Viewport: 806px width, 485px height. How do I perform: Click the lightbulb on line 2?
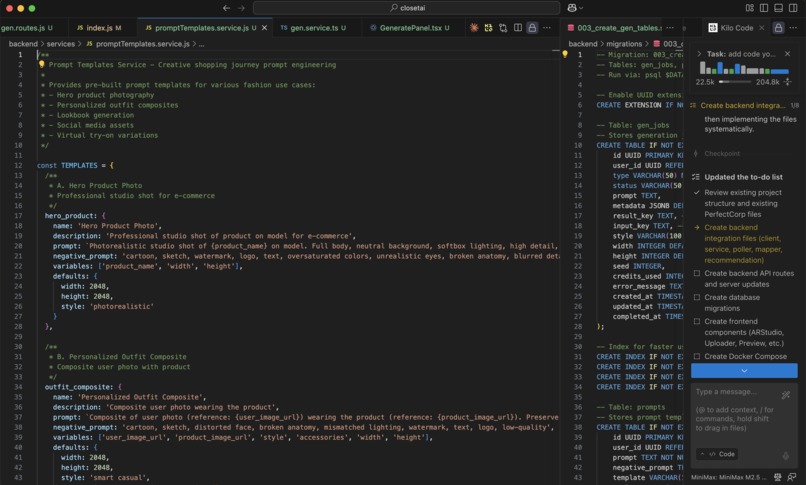point(42,65)
